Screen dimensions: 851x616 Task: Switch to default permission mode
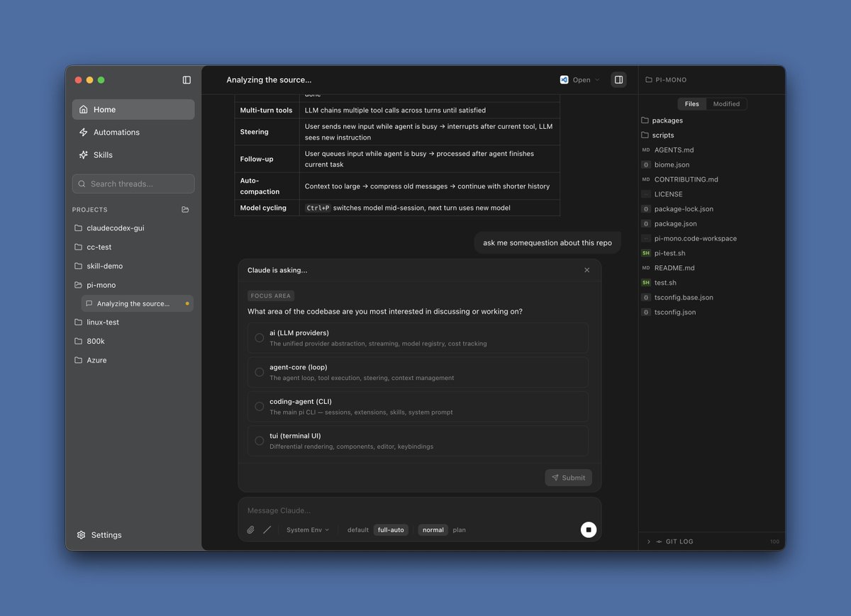(x=358, y=530)
